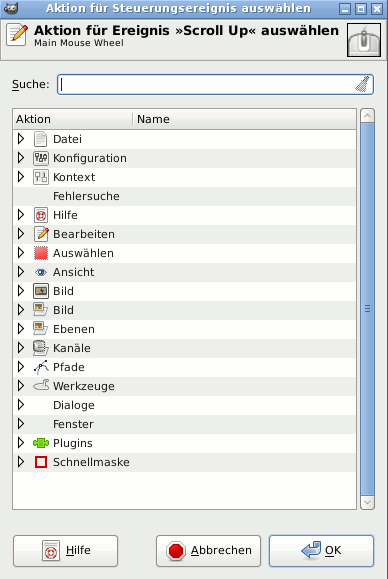Expand the Konfiguration category
This screenshot has width=388, height=579.
(x=21, y=158)
